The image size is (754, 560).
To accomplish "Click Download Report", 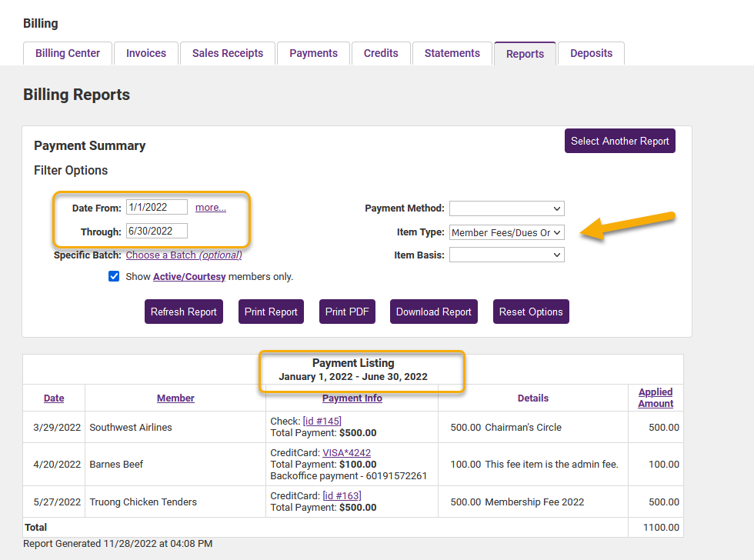I will (433, 312).
